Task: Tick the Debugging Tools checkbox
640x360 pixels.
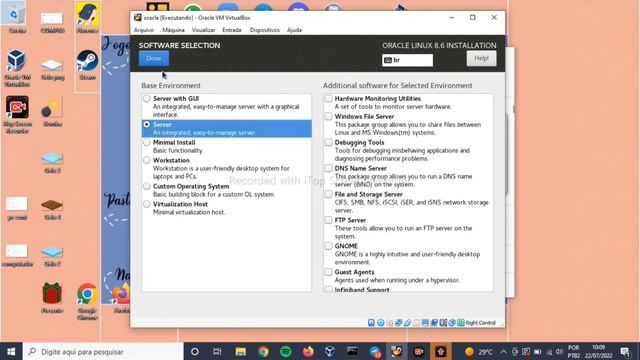Action: 328,142
